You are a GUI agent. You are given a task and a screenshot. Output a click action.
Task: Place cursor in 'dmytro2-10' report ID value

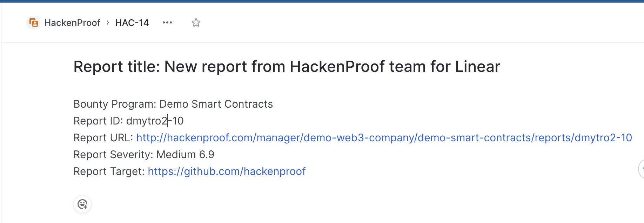tap(155, 121)
